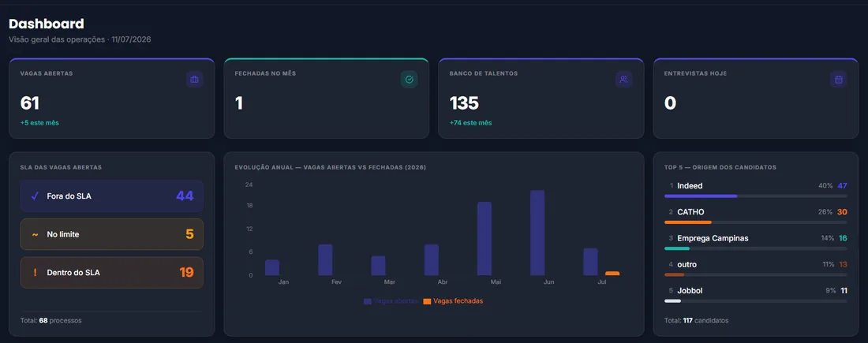Click the CATHO progress bar
This screenshot has width=868, height=343.
click(756, 222)
